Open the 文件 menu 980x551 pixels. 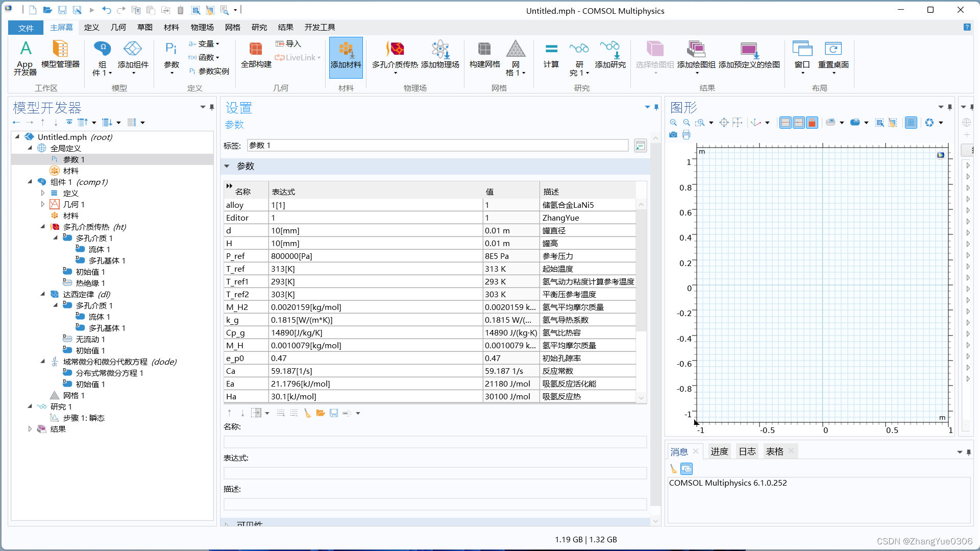(26, 28)
